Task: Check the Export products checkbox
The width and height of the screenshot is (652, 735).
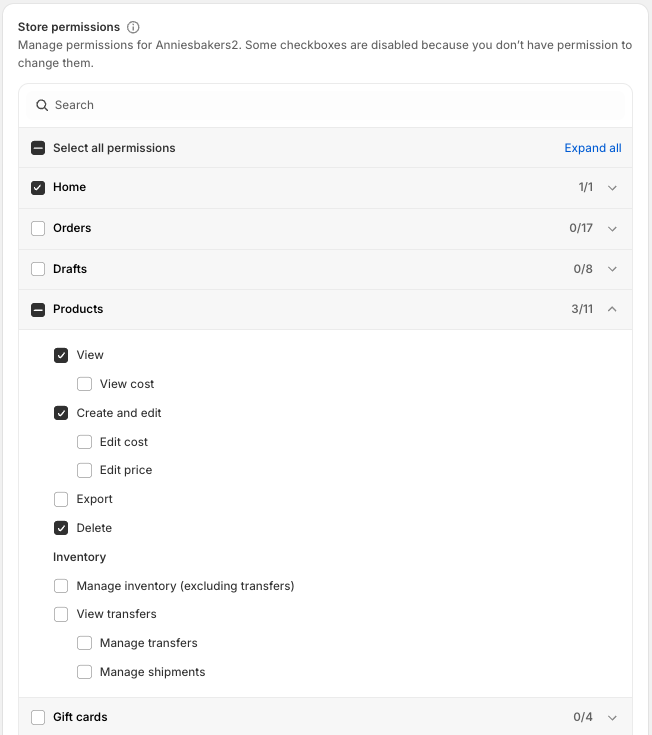Action: pyautogui.click(x=61, y=499)
